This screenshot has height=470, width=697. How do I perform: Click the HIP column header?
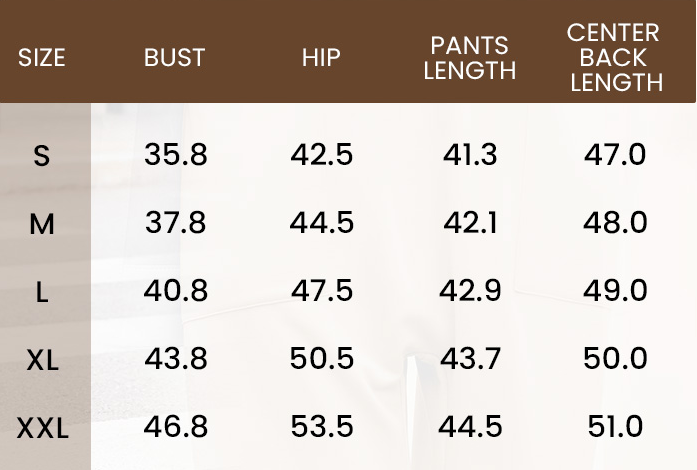point(321,58)
